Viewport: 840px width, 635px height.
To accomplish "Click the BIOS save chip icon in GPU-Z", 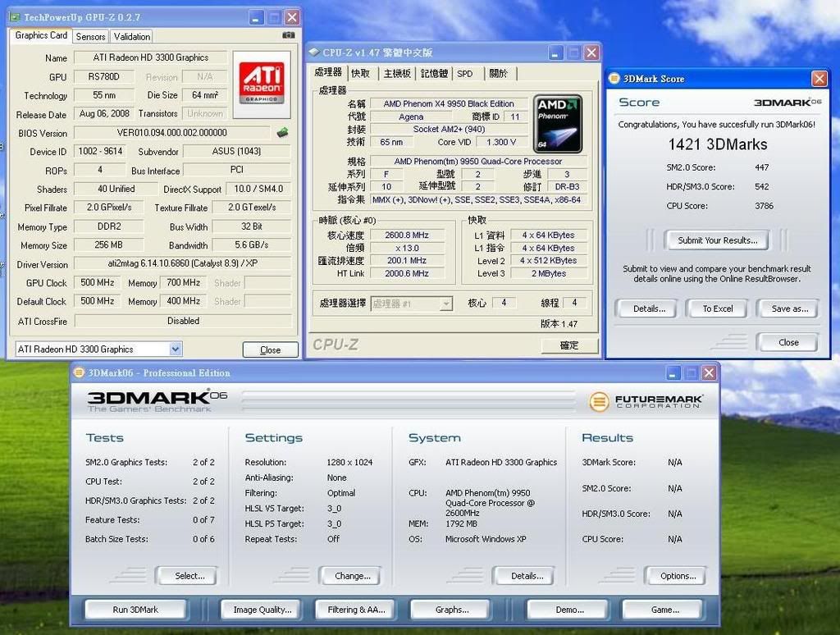I will [282, 132].
